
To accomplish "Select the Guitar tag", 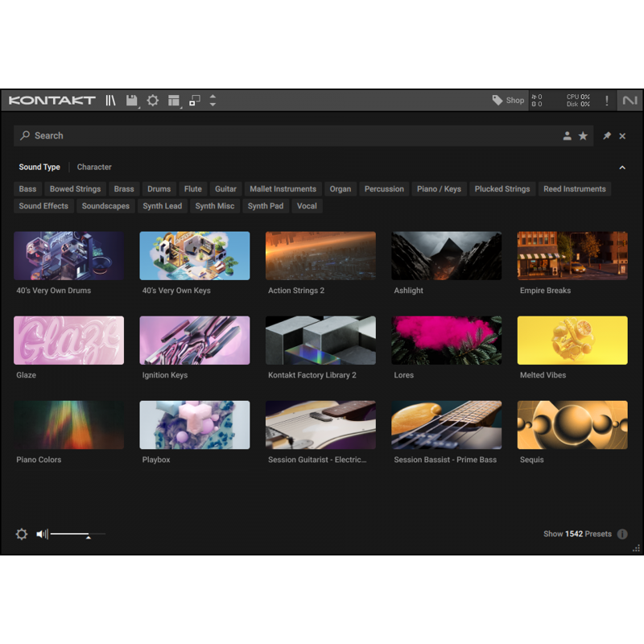I will pos(226,189).
